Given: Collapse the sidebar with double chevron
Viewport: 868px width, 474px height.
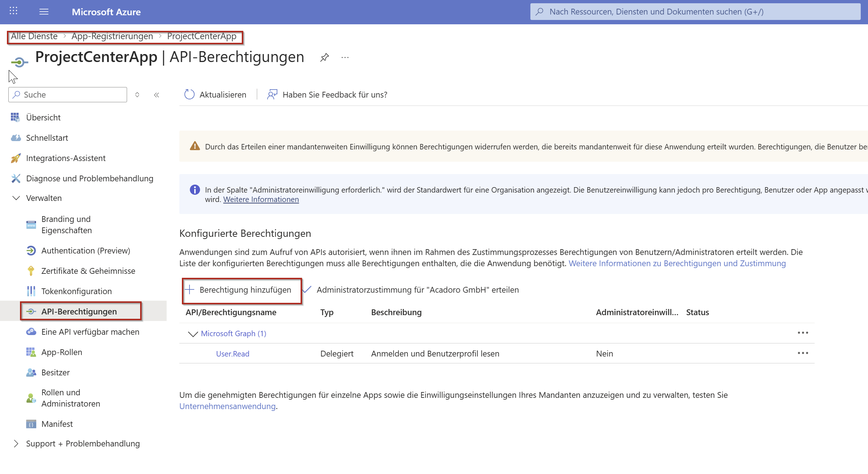Looking at the screenshot, I should 156,95.
